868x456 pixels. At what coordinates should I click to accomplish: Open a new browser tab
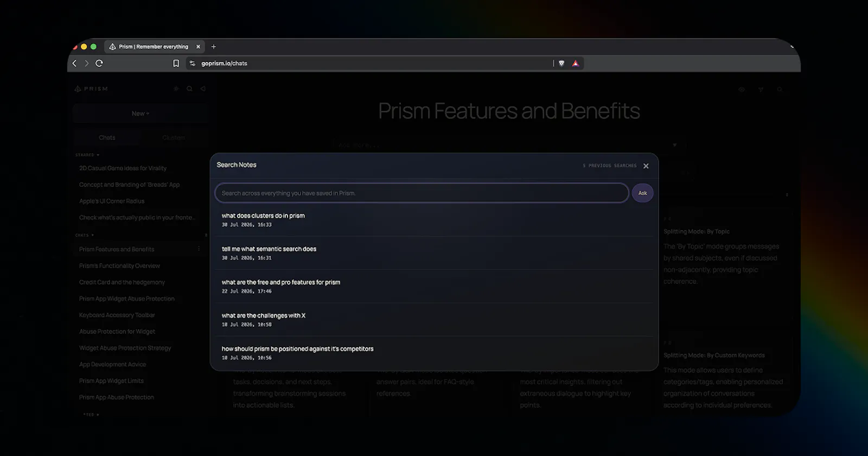[x=214, y=47]
